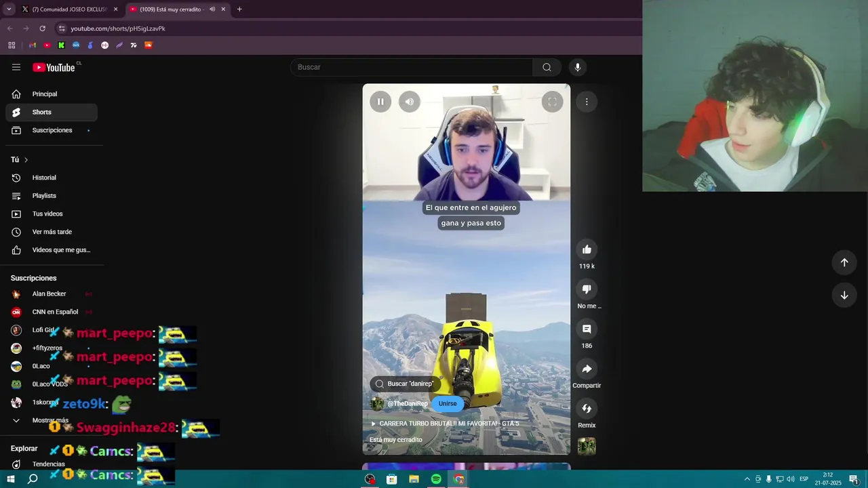Enter fullscreen on the Short
The width and height of the screenshot is (868, 488).
[x=552, y=102]
